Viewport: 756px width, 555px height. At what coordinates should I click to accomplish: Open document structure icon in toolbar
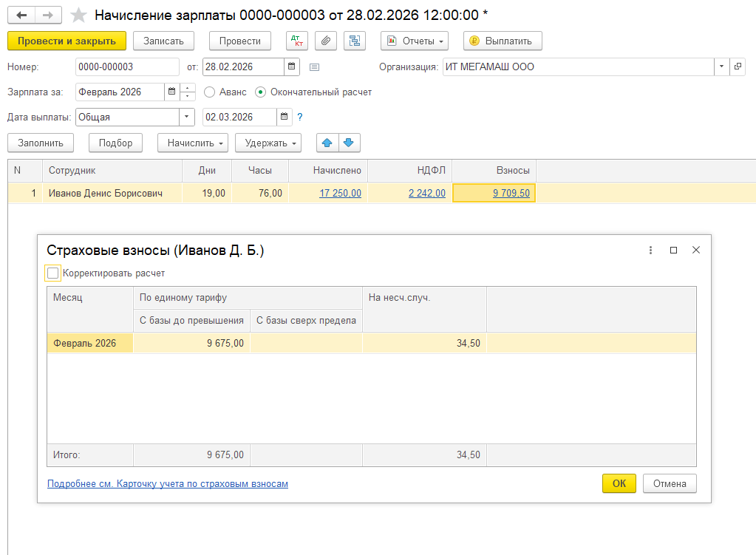[x=355, y=41]
